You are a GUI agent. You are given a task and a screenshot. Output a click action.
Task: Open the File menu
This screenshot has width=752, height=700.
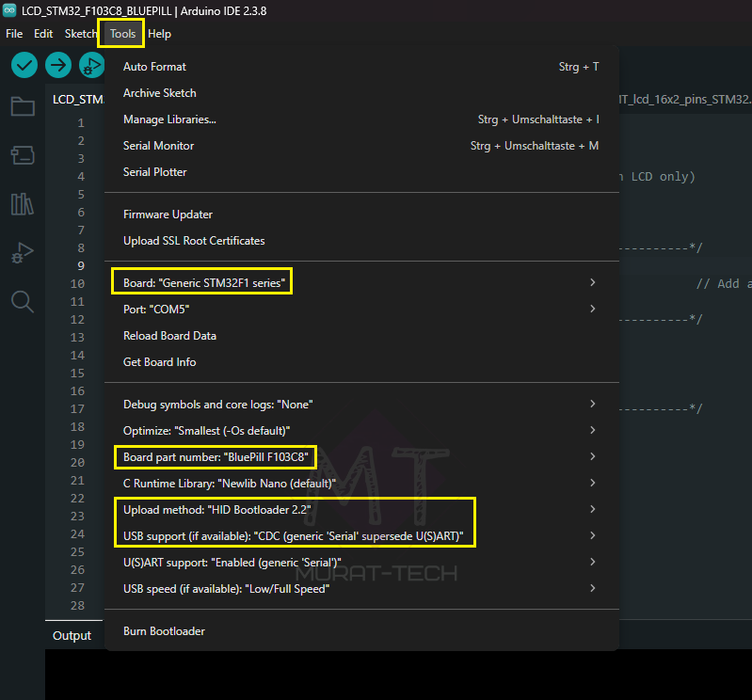click(x=14, y=34)
